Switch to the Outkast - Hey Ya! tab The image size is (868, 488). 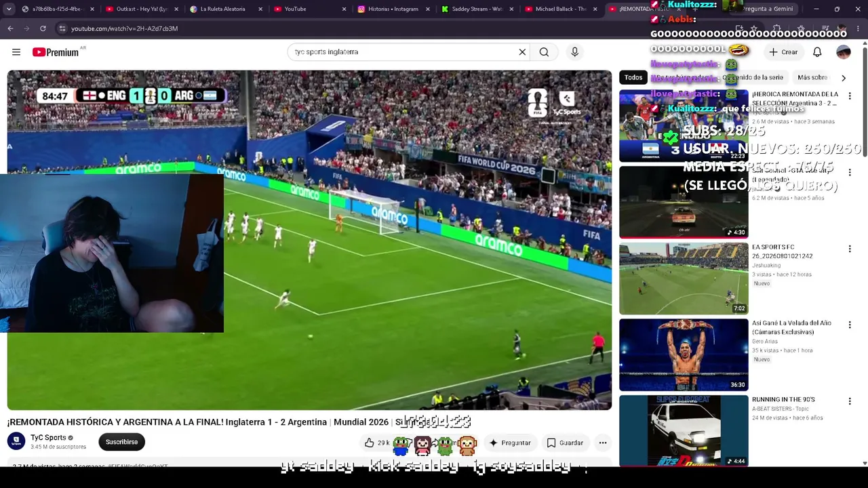pos(141,9)
